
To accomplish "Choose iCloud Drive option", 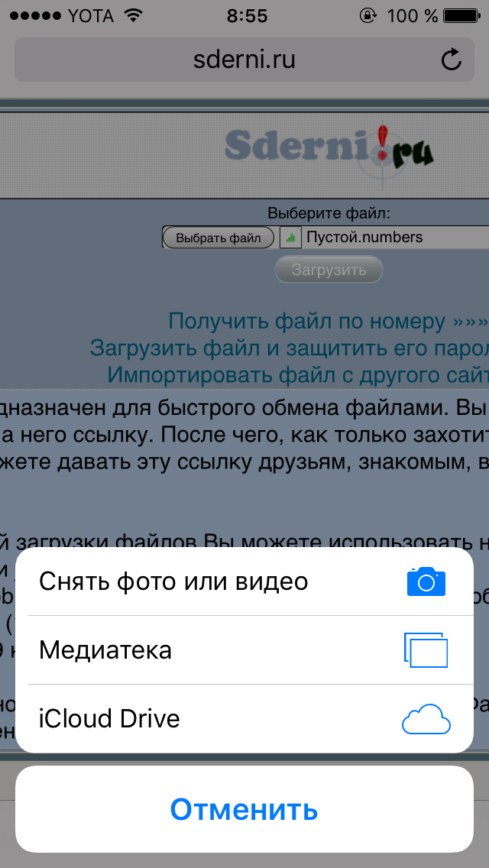I will coord(244,719).
